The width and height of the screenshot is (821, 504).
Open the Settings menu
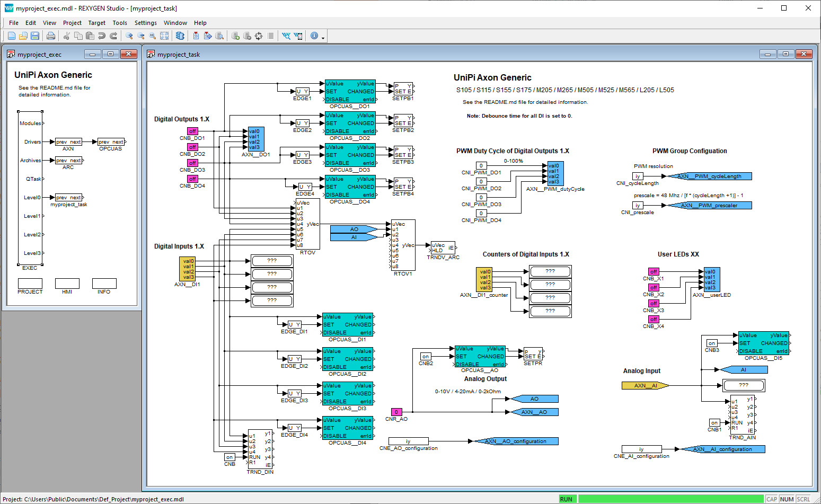click(146, 23)
